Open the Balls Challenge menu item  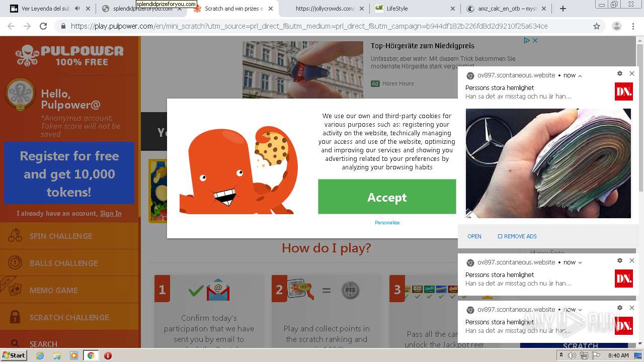[x=69, y=263]
